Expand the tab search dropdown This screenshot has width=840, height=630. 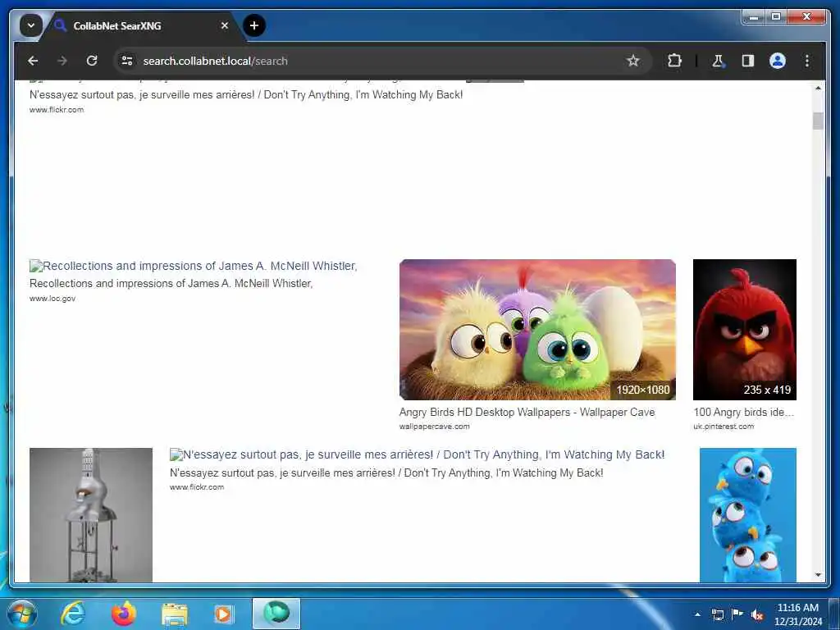click(31, 25)
